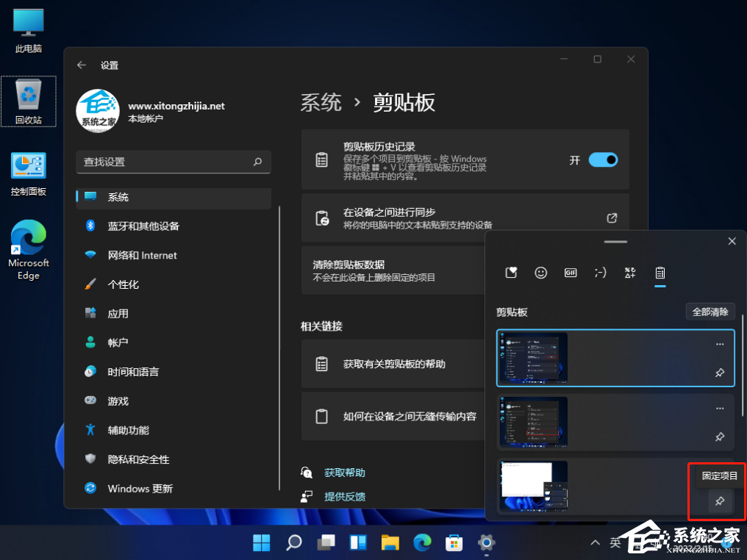Select the Microsoft Edge desktop shortcut
The image size is (747, 560).
[29, 250]
